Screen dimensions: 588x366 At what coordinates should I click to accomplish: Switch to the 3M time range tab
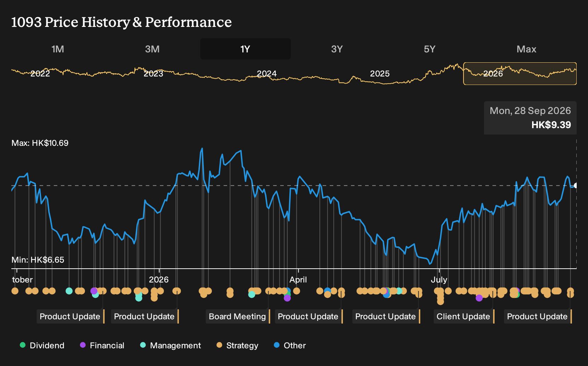(x=152, y=49)
